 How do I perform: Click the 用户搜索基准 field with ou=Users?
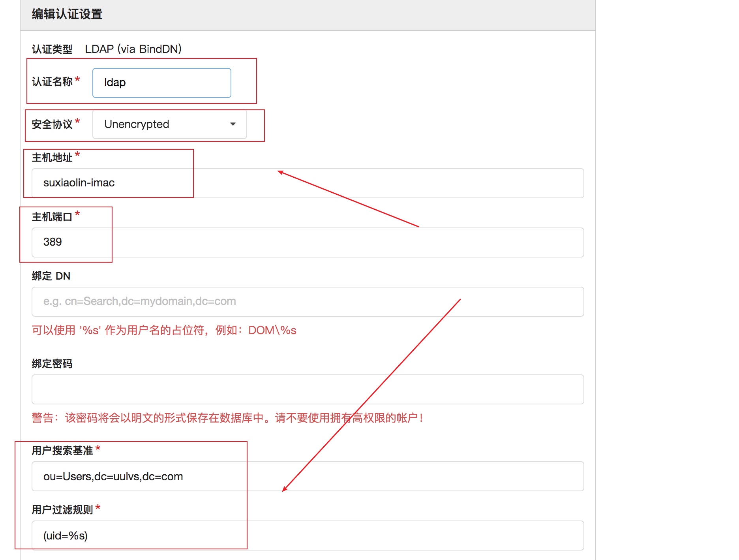coord(308,476)
